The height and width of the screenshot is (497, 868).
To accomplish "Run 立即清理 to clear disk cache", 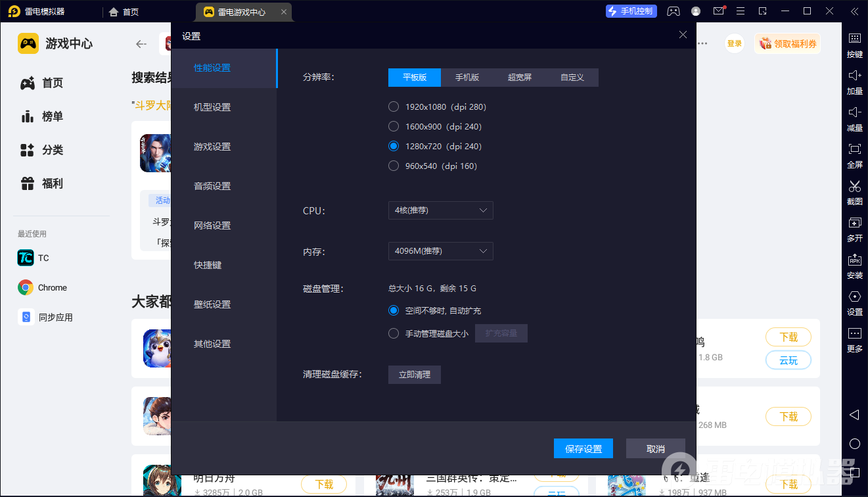I will coord(414,374).
